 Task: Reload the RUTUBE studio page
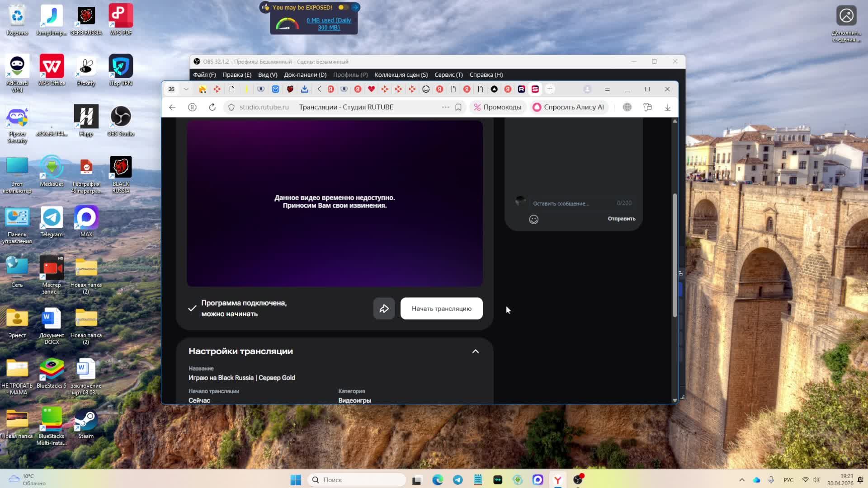coord(212,107)
